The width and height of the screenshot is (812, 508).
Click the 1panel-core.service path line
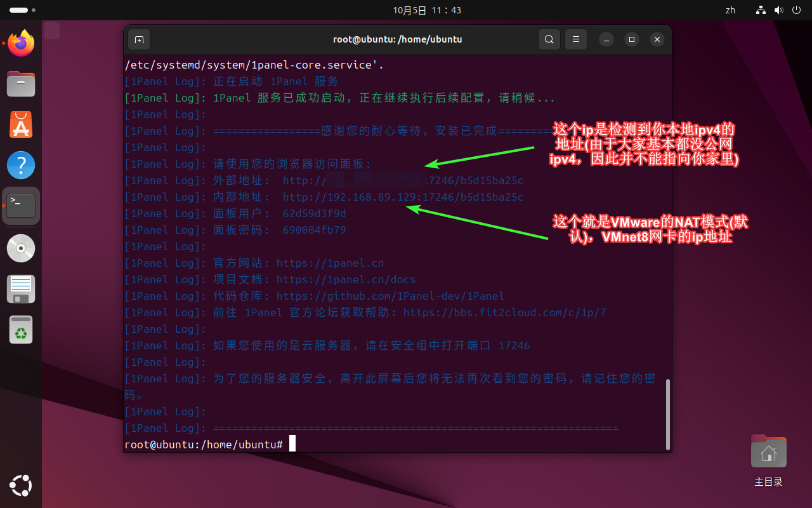[254, 65]
